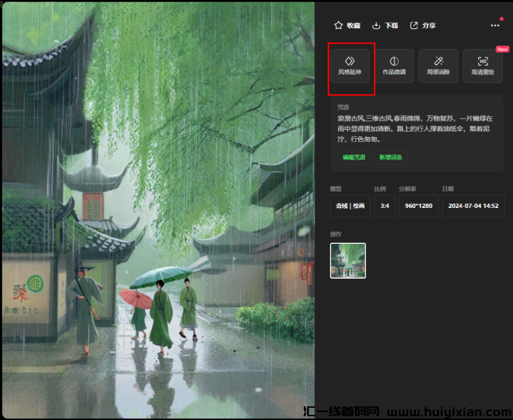
Task: Click the 960*1280 resolution value
Action: click(x=419, y=206)
